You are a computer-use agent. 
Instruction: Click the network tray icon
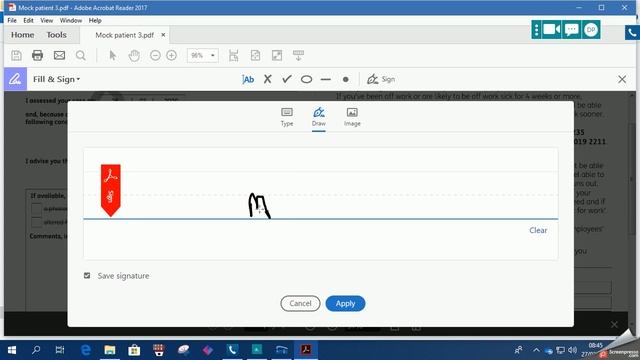[561, 350]
